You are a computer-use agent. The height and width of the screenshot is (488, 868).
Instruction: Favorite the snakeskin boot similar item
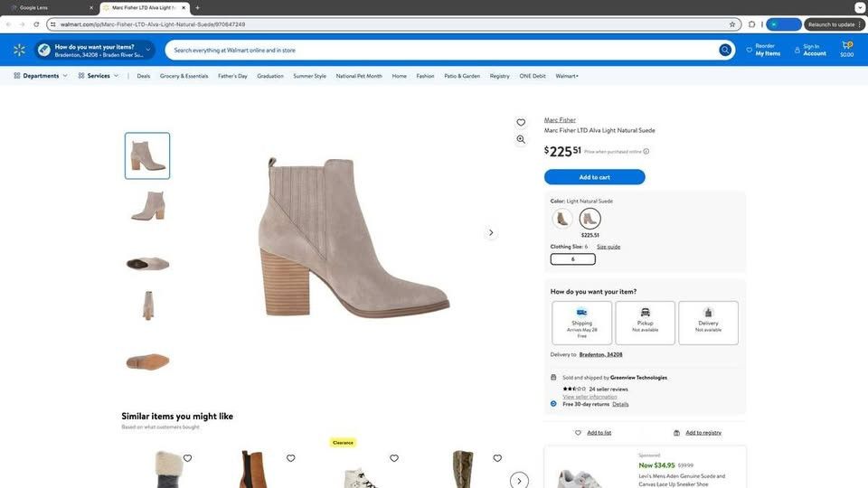point(497,458)
